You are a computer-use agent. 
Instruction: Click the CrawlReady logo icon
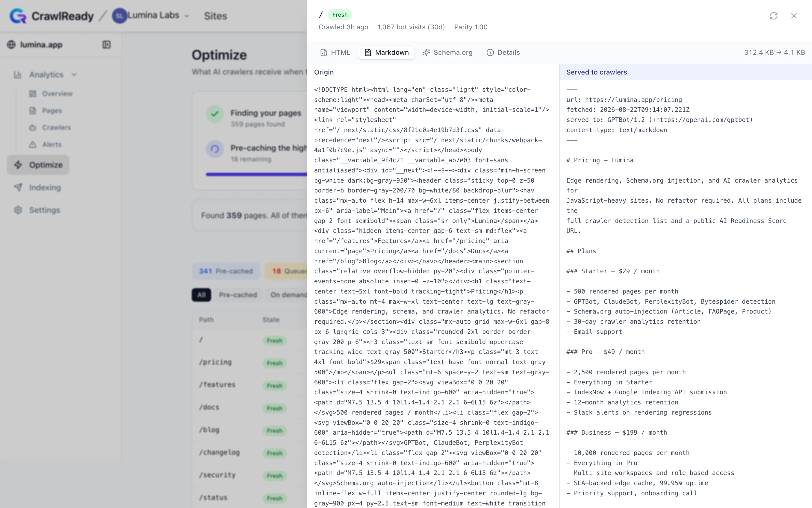coord(18,16)
